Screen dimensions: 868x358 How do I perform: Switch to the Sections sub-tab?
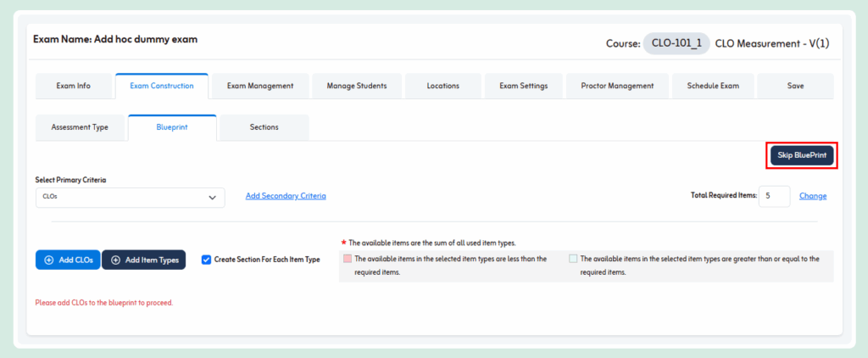(x=264, y=127)
